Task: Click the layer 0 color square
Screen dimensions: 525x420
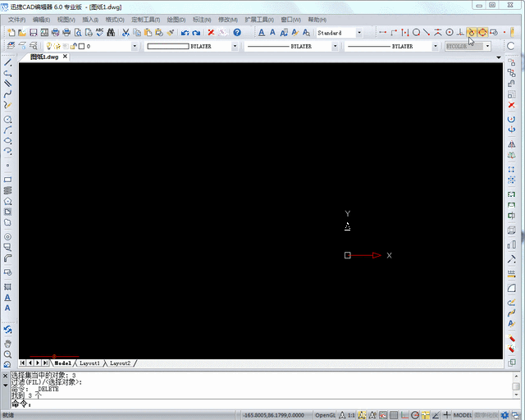Action: [x=81, y=46]
